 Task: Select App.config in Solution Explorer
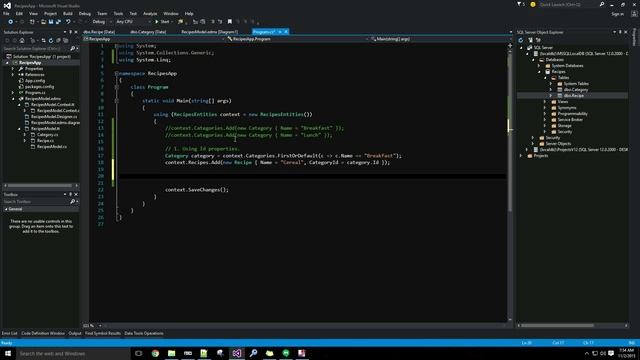coord(35,81)
